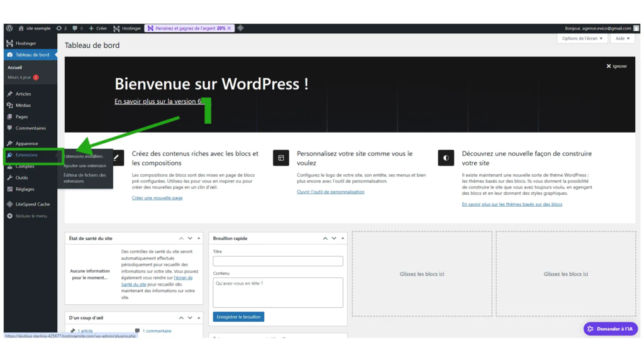
Task: Toggle État de santé du site panel
Action: [x=199, y=238]
